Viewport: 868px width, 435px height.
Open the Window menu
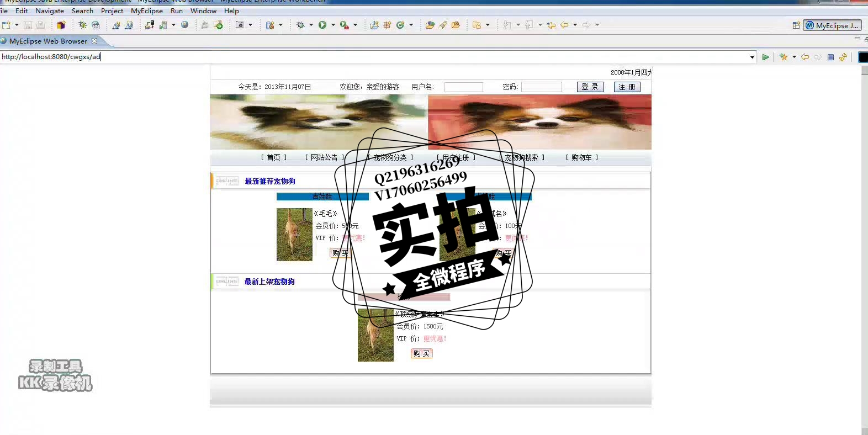pyautogui.click(x=203, y=10)
